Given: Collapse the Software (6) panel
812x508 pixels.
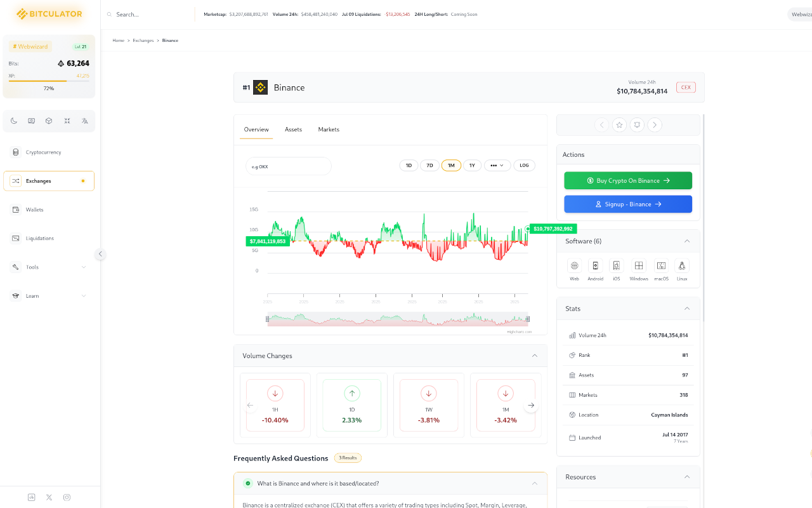Looking at the screenshot, I should pyautogui.click(x=687, y=241).
